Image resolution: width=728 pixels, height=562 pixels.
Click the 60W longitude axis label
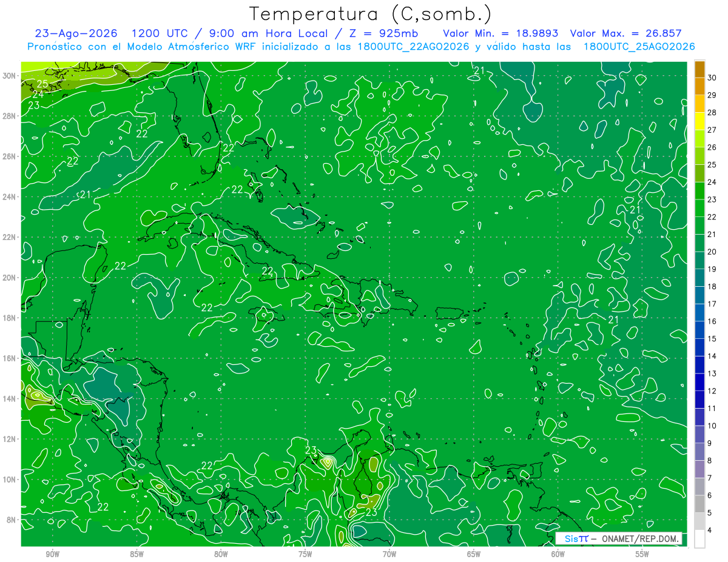pyautogui.click(x=558, y=554)
